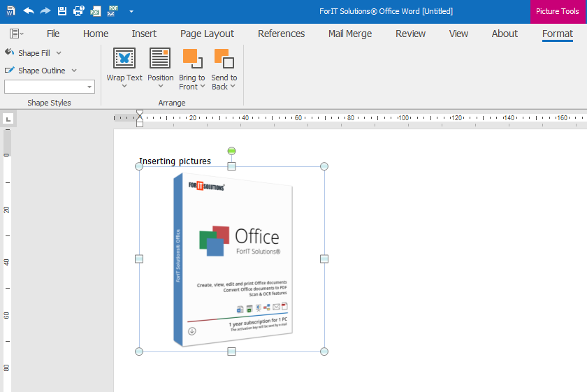587x392 pixels.
Task: Switch to the Home tab
Action: tap(96, 34)
